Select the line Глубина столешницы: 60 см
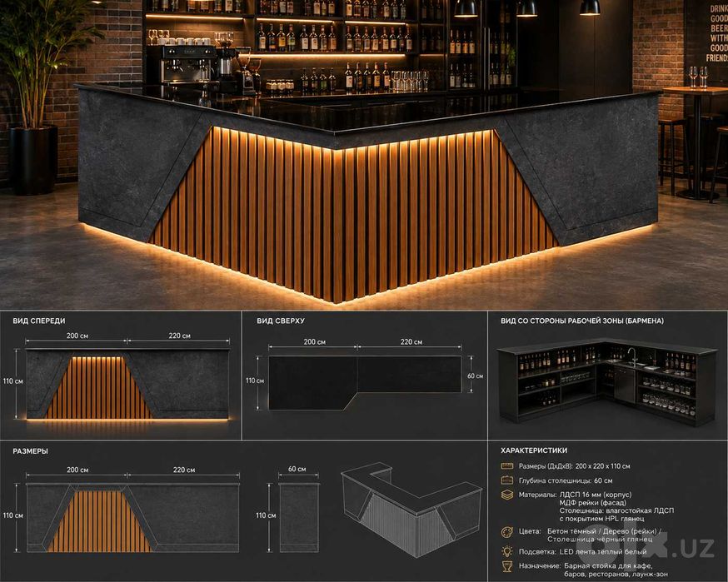The image size is (728, 582). 566,480
